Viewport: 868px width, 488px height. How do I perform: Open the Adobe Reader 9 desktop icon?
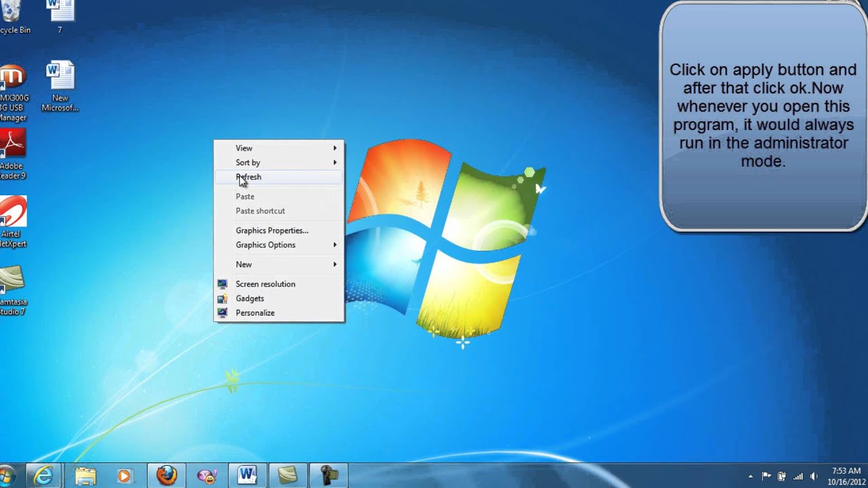click(12, 155)
